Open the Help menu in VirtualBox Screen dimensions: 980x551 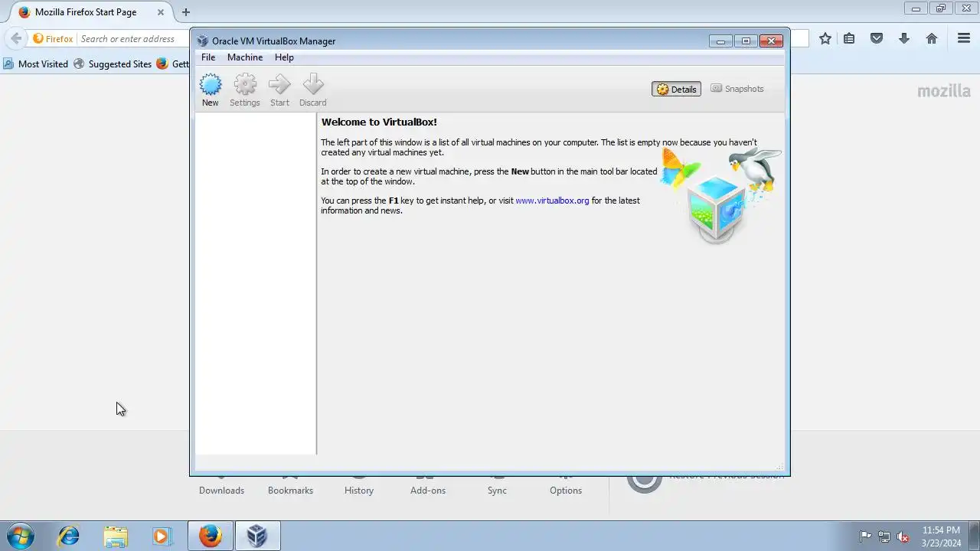pyautogui.click(x=284, y=57)
